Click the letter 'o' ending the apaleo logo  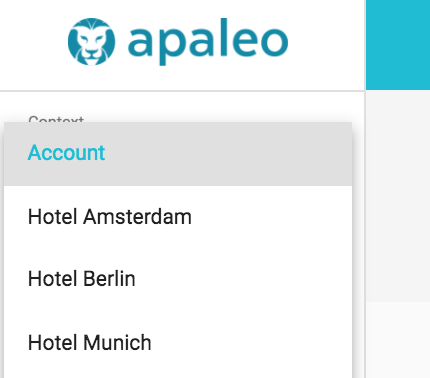point(274,42)
